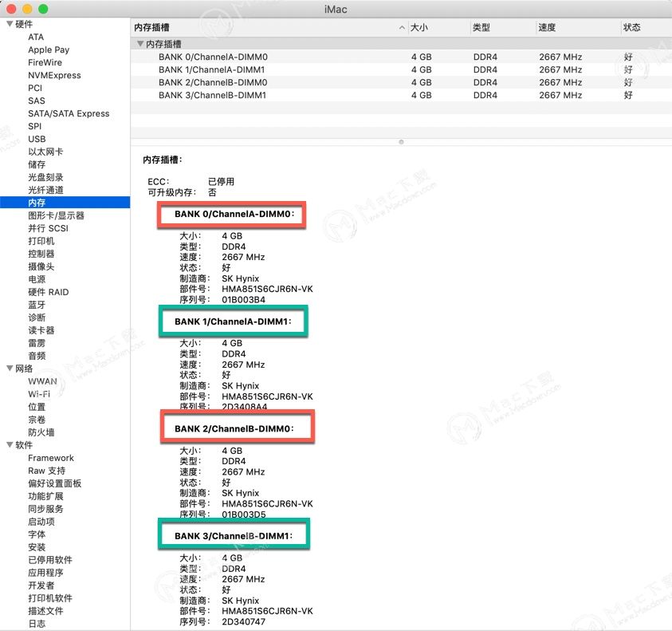Select 读卡器 entry
This screenshot has width=672, height=631.
coord(41,330)
